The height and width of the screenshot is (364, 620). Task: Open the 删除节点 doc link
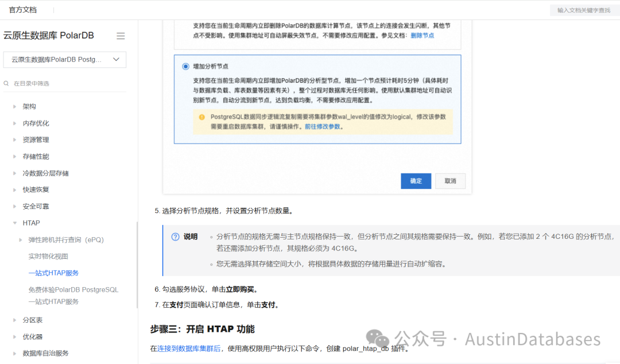click(x=423, y=36)
